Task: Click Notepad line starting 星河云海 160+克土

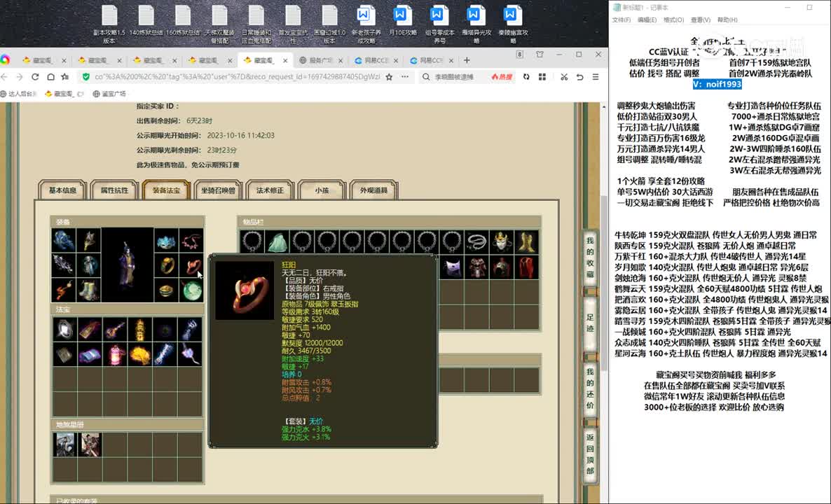Action: 721,353
